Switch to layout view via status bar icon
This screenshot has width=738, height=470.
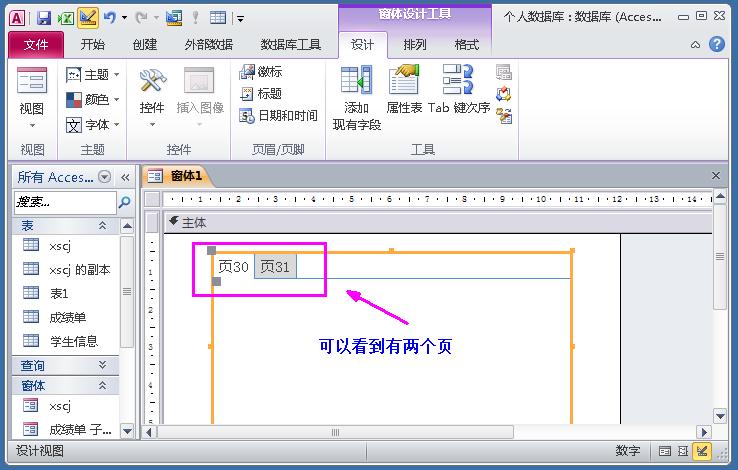[x=683, y=451]
